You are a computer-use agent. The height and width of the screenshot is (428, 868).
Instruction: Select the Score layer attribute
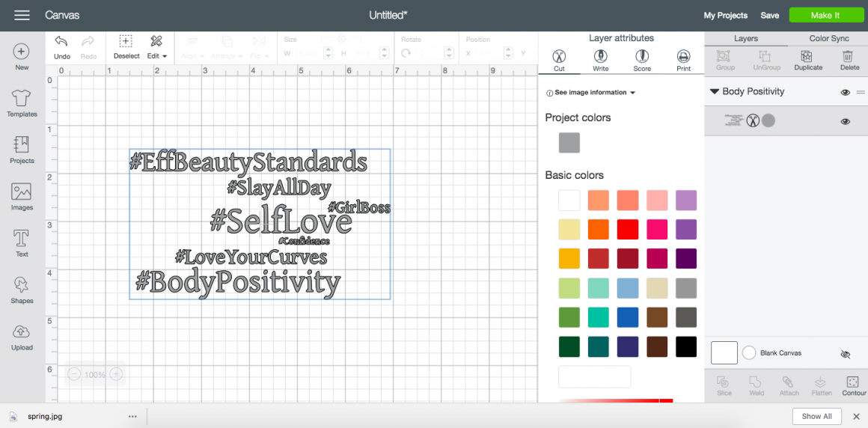(x=642, y=61)
